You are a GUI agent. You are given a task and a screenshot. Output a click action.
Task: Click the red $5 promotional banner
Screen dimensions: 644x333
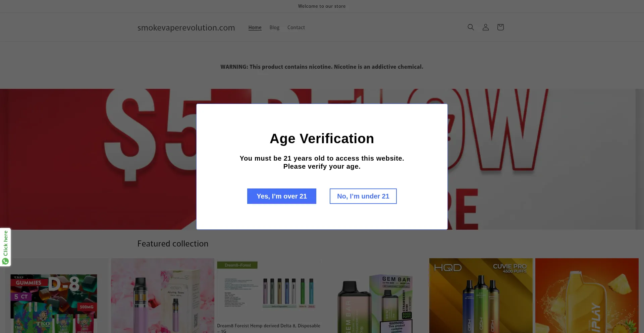tap(101, 158)
